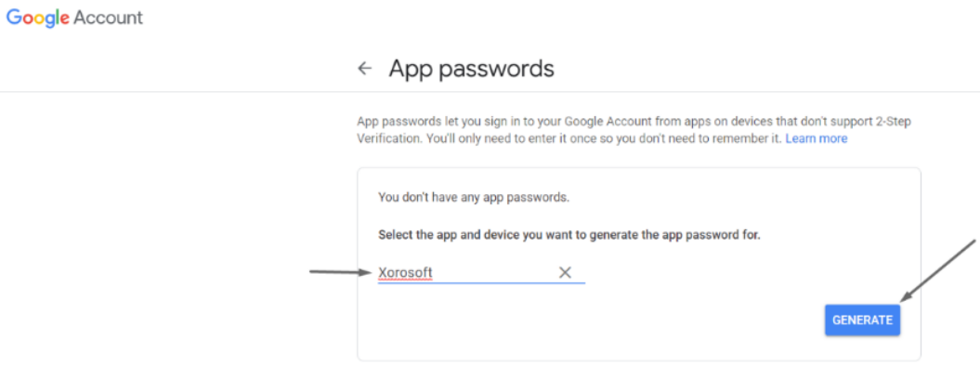Open the Learn more link
The width and height of the screenshot is (980, 378).
click(817, 138)
